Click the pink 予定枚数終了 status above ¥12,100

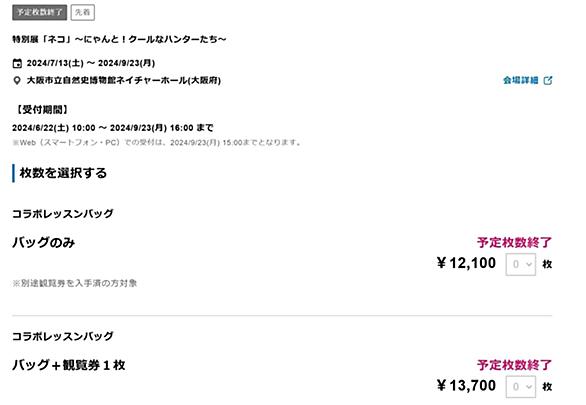click(514, 242)
